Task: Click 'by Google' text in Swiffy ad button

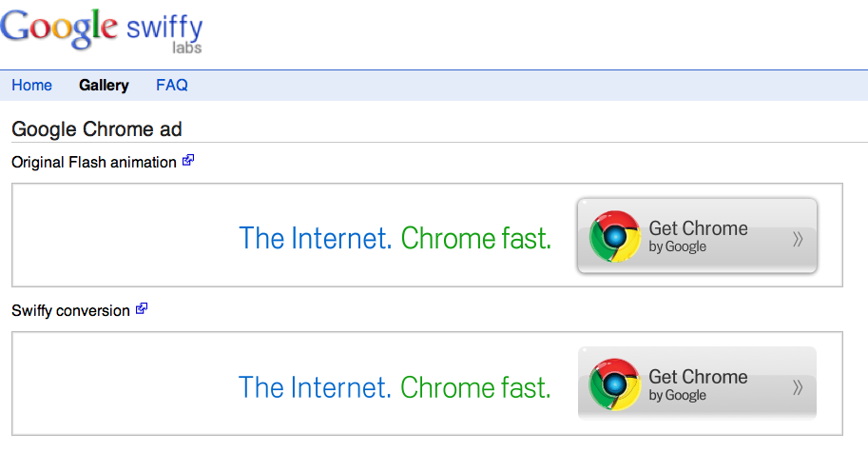Action: tap(677, 395)
